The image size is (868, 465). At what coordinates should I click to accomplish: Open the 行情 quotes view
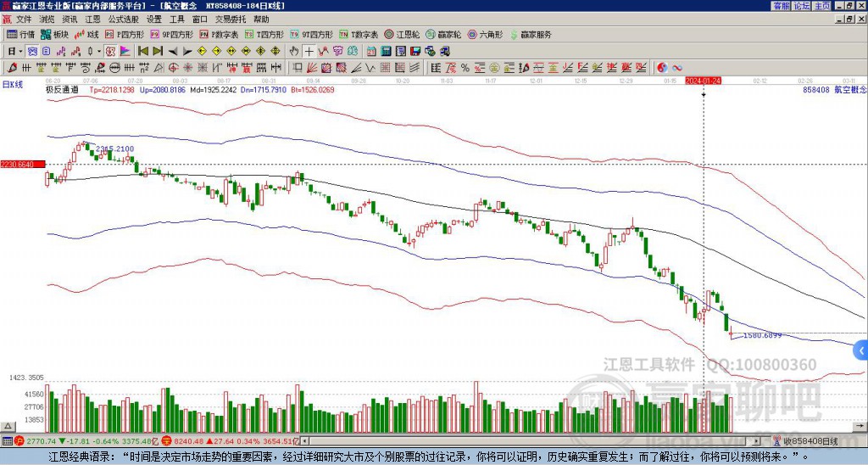(x=20, y=34)
